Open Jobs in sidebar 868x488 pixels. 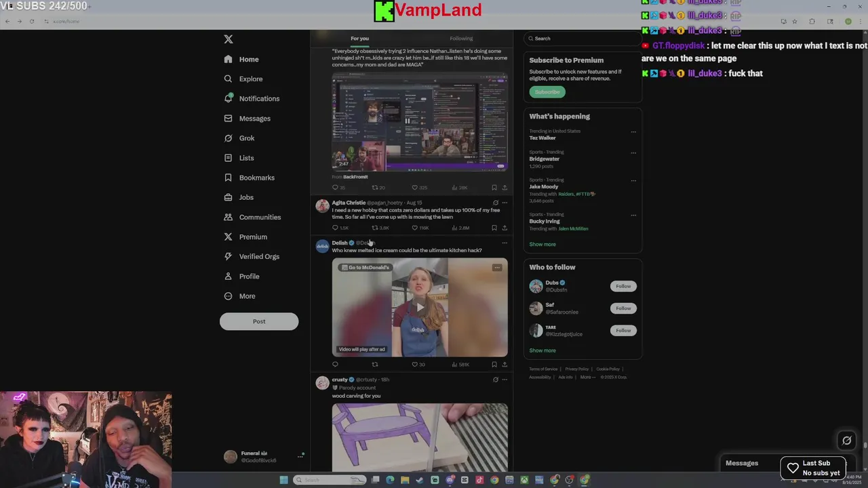coord(239,197)
